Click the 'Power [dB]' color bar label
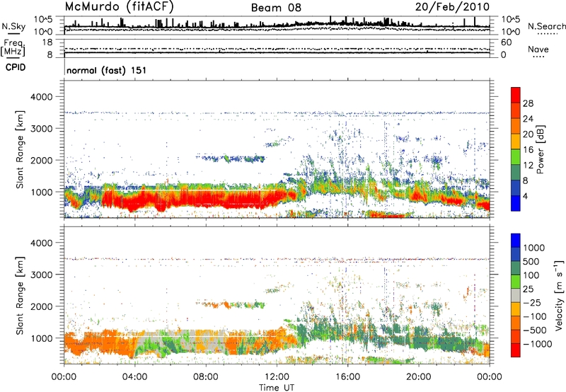The image size is (566, 392). click(x=540, y=149)
